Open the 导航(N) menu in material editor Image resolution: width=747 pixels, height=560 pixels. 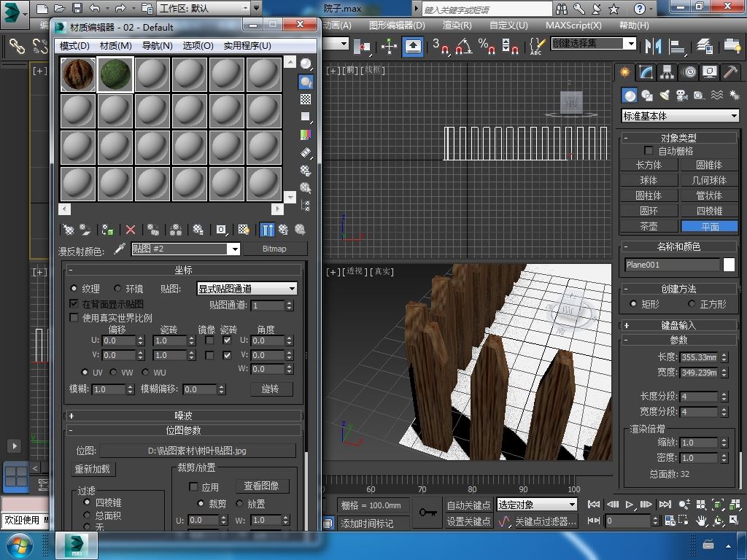[157, 45]
